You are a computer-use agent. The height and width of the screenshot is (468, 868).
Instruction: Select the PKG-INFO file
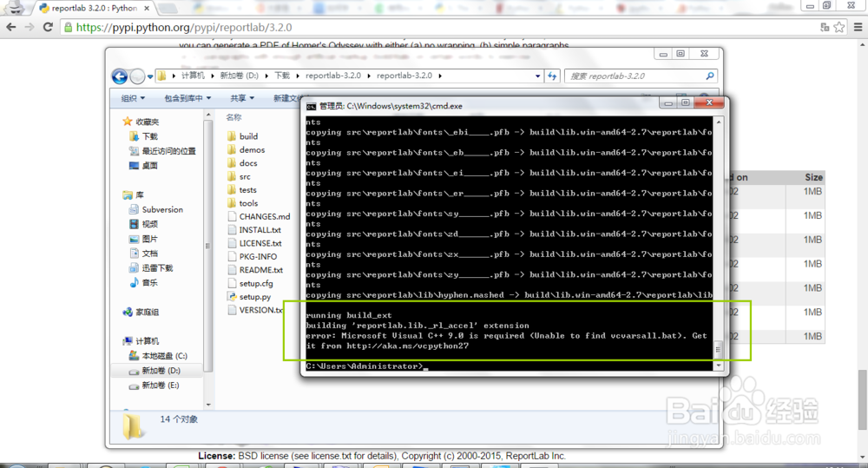[258, 256]
